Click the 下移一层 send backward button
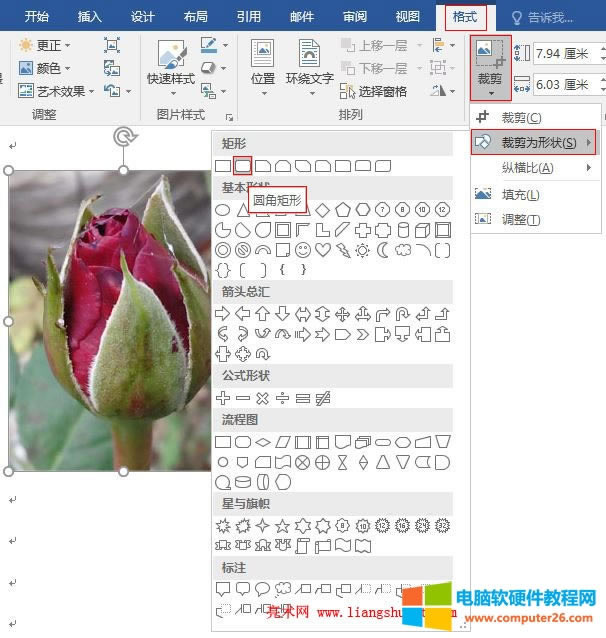This screenshot has height=638, width=606. [x=374, y=68]
